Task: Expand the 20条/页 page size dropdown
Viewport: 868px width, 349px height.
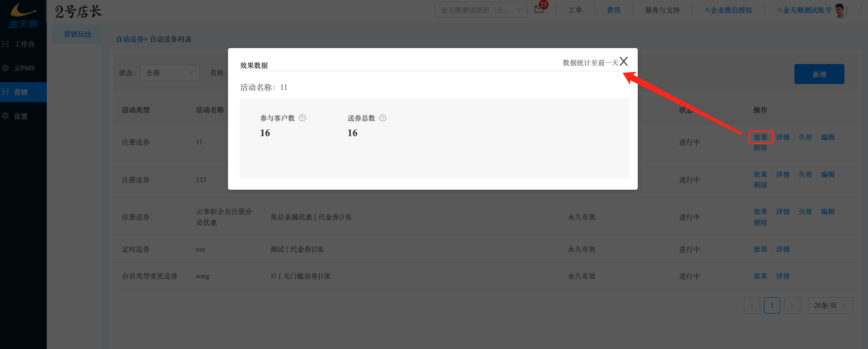Action: coord(830,305)
